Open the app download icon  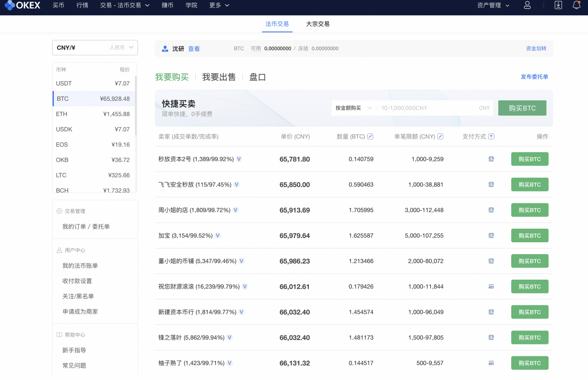[x=558, y=5]
